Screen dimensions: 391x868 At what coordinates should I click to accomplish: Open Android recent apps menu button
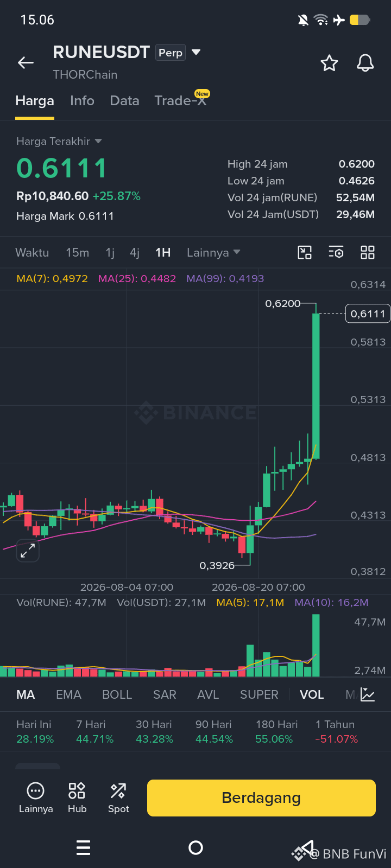pos(83,847)
